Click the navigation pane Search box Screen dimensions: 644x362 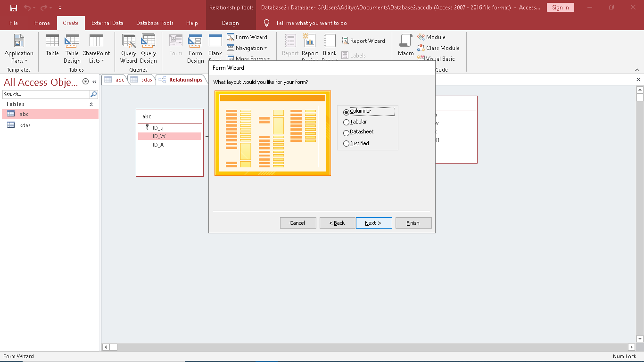pos(46,94)
